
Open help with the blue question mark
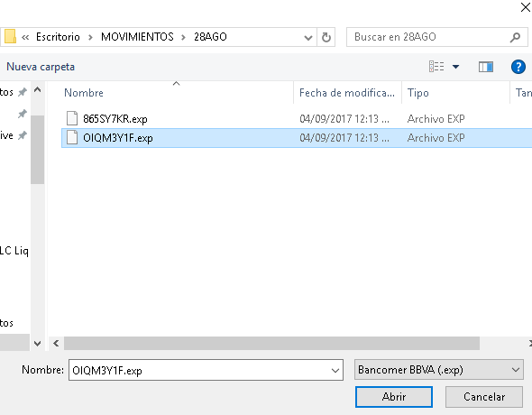pyautogui.click(x=518, y=67)
